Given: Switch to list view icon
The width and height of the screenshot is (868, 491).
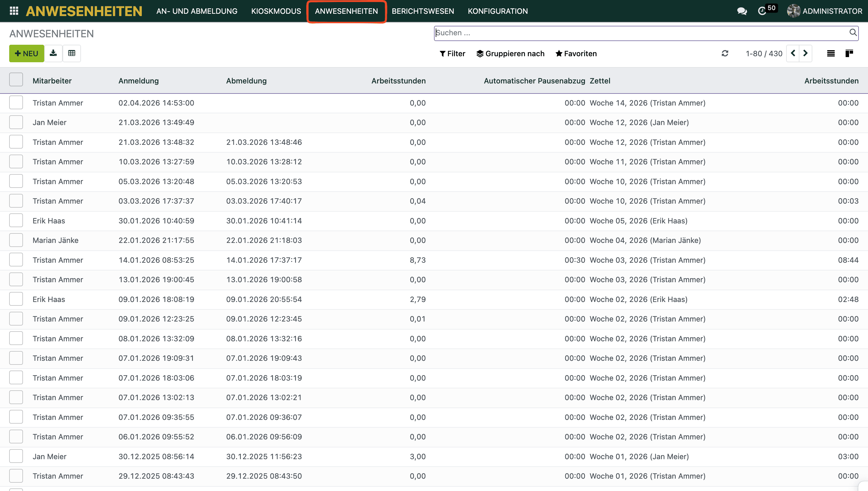Looking at the screenshot, I should [x=830, y=53].
